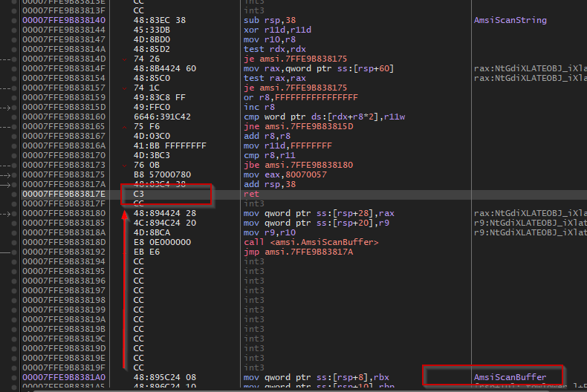Click bytes 'EB E6'
The image size is (587, 392).
coord(146,252)
